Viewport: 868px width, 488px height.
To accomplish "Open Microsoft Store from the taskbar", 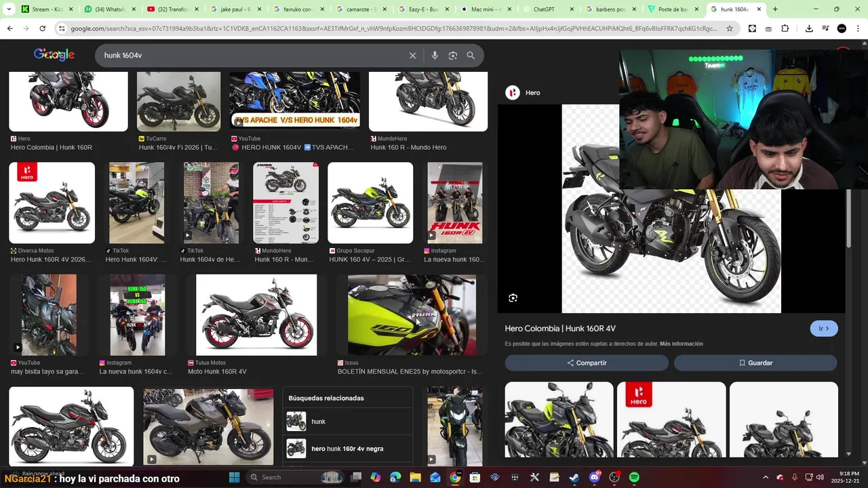I will [475, 477].
